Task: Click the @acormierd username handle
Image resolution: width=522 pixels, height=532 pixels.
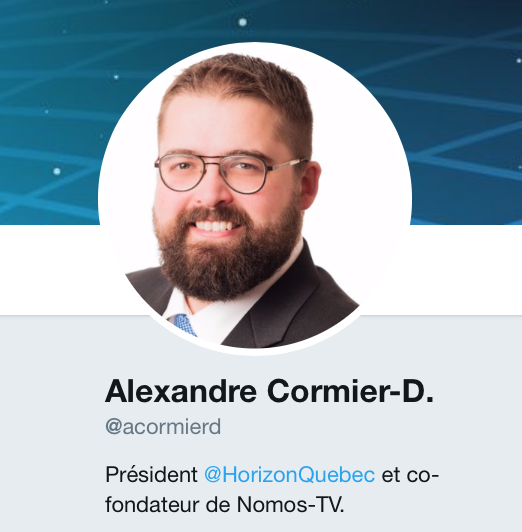Action: point(163,426)
